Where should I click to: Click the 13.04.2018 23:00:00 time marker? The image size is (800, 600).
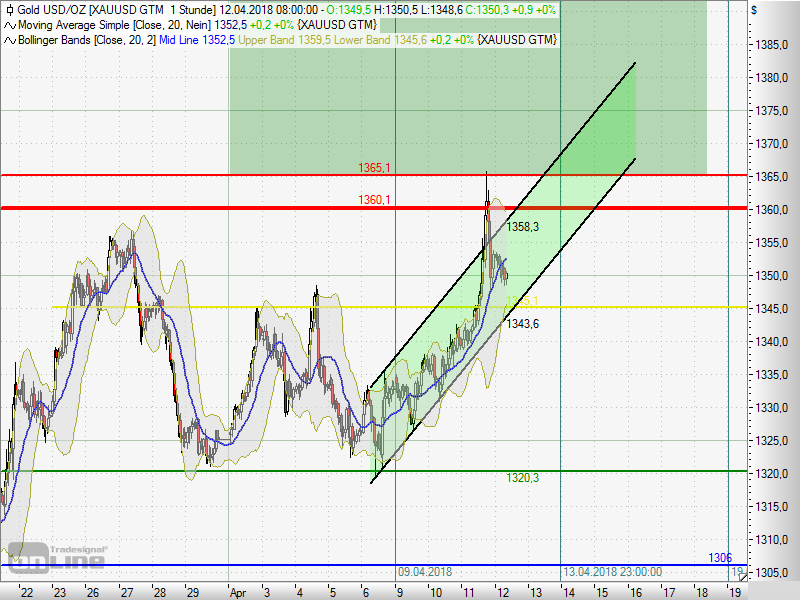click(x=611, y=572)
